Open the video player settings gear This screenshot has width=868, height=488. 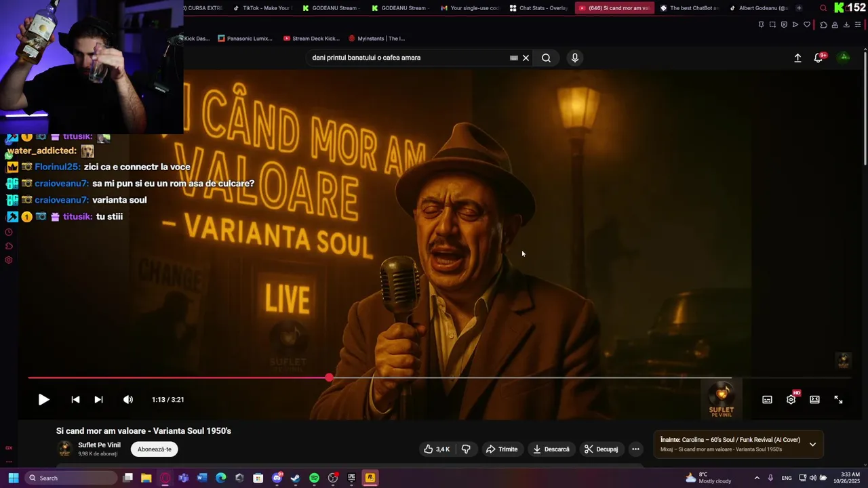pyautogui.click(x=791, y=400)
